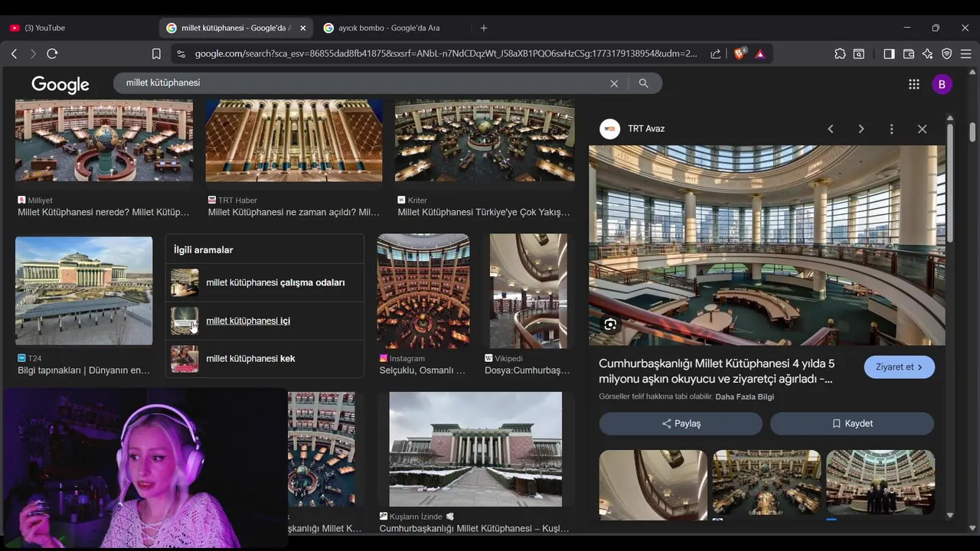Screen dimensions: 980x551
Task: Clear the Google search box
Action: 614,83
